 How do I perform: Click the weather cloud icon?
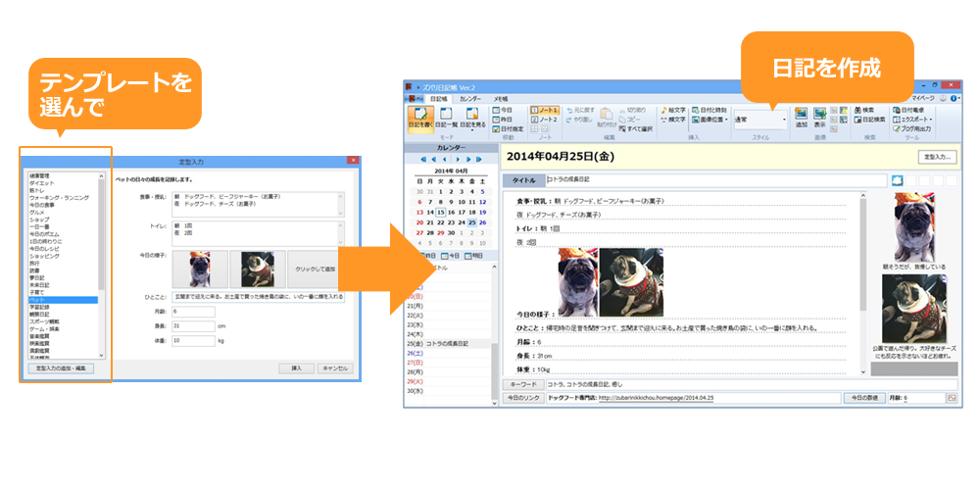coord(897,180)
